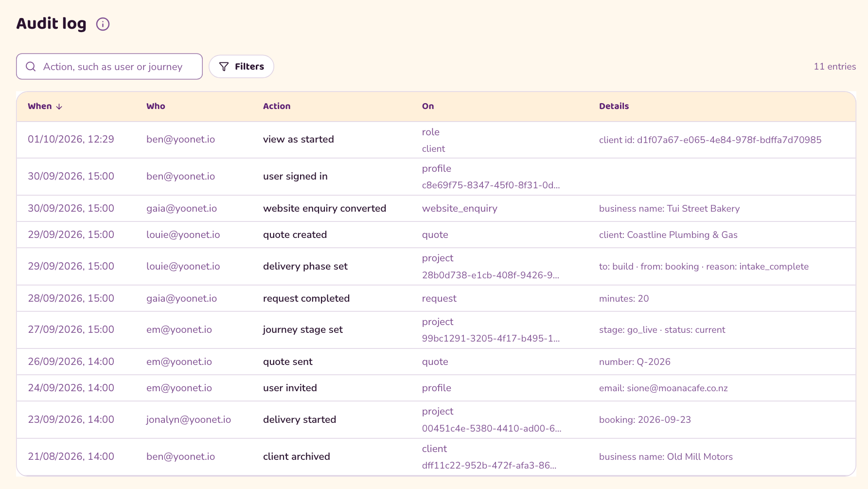Focus the audit log search field
The image size is (868, 489).
tap(109, 67)
